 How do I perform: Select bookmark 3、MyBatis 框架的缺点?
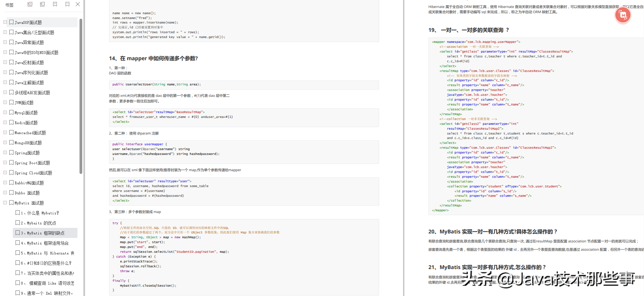pos(45,233)
